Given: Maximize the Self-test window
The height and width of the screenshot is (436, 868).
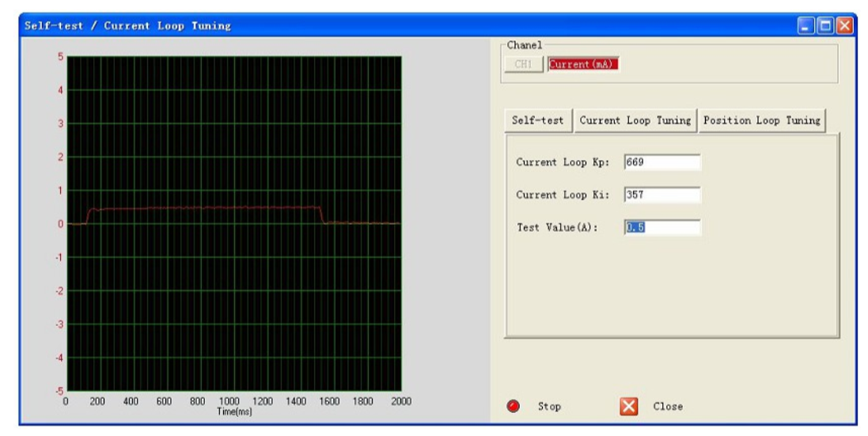Looking at the screenshot, I should 825,25.
